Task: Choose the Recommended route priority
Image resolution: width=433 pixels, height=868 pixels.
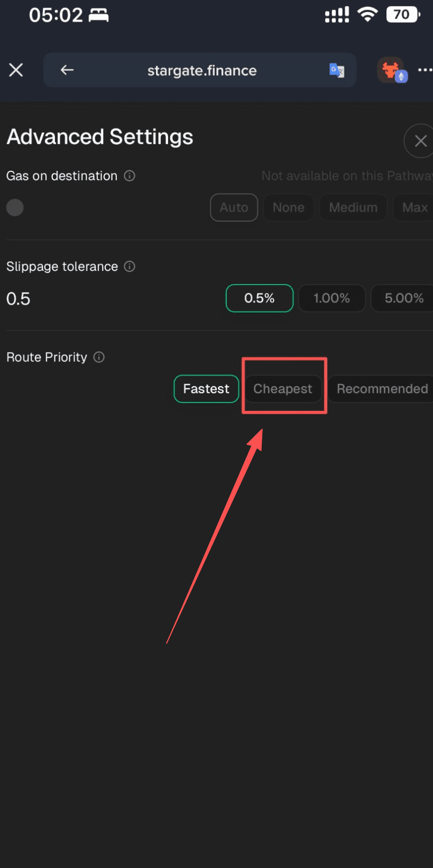Action: 382,389
